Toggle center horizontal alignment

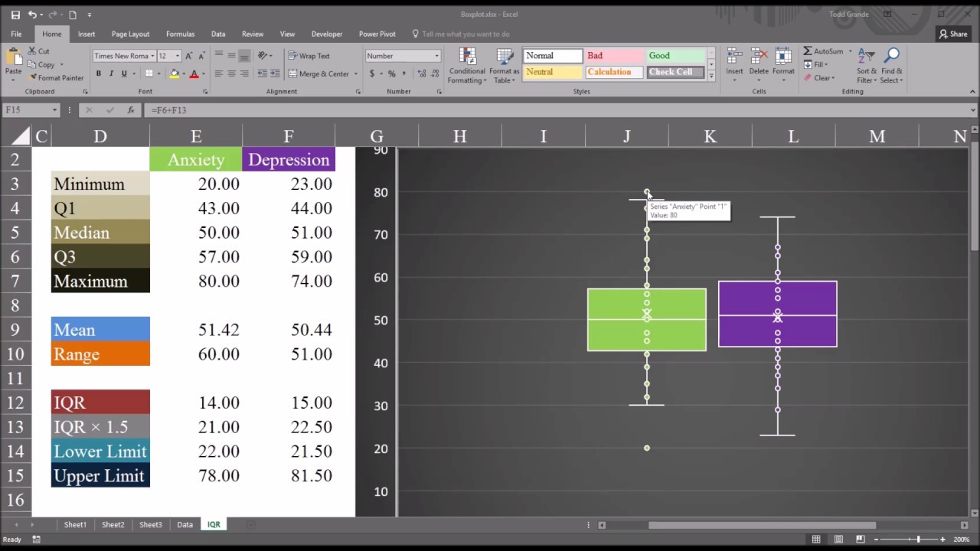point(231,73)
